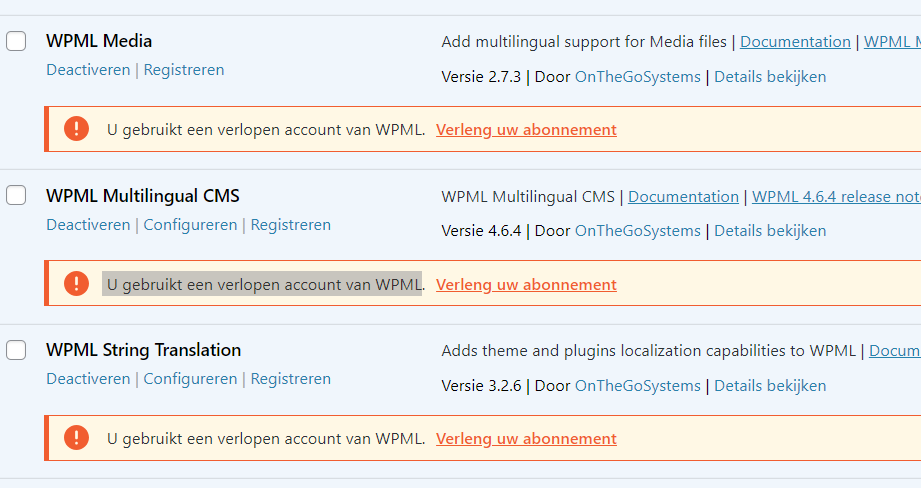Click the warning icon in the String Translation notice
The image size is (921, 488).
pyautogui.click(x=76, y=437)
